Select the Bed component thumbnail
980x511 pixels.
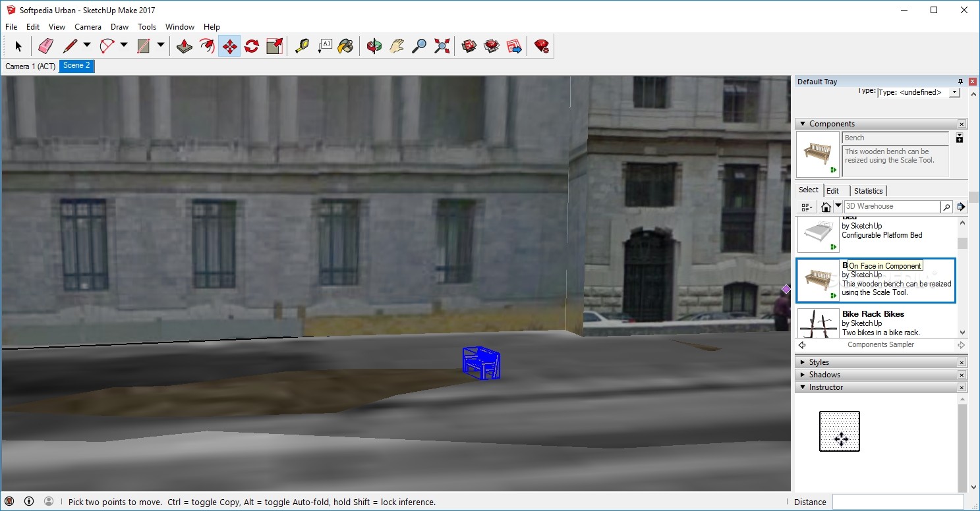click(818, 234)
